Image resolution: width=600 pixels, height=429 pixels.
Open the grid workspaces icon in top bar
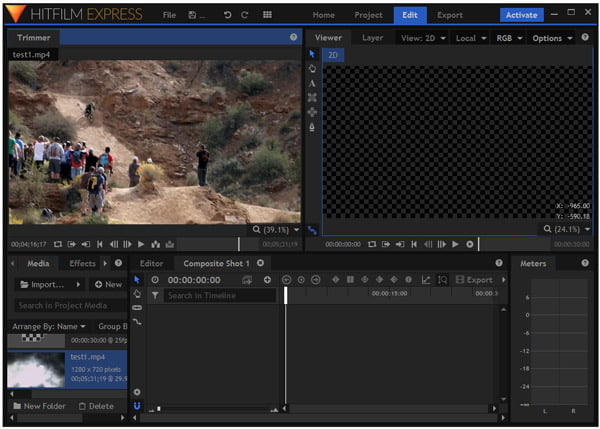(x=267, y=15)
